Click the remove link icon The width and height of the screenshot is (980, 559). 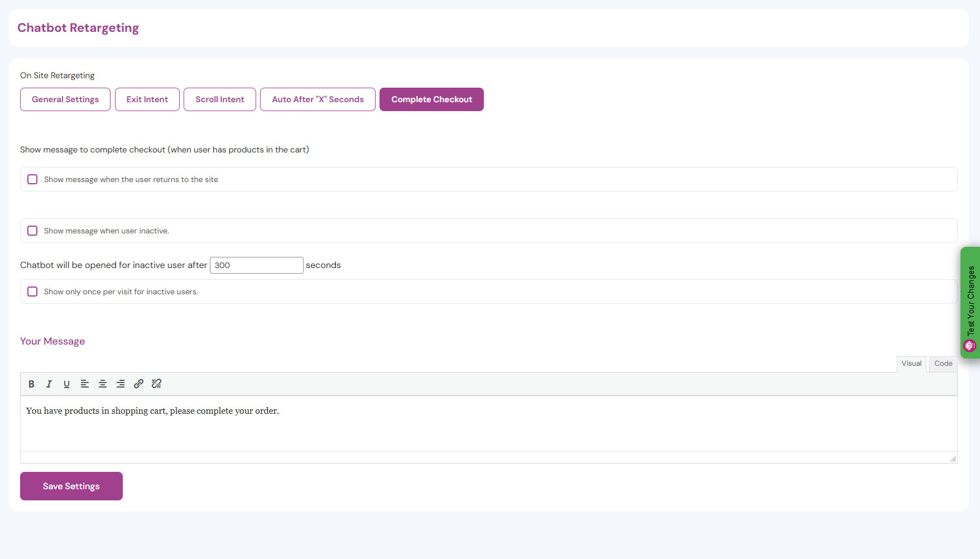click(x=156, y=384)
